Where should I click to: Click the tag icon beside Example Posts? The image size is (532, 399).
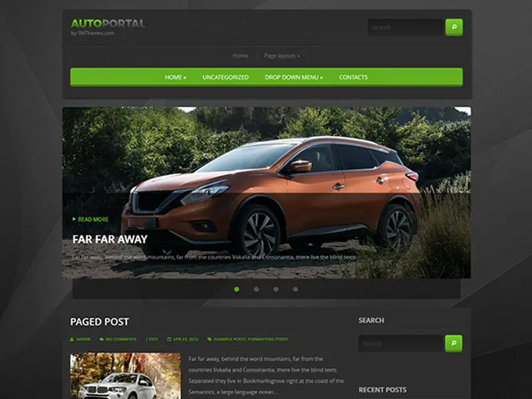(209, 339)
